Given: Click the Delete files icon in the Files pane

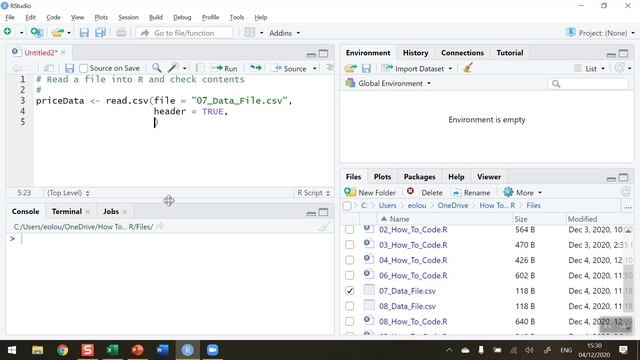Looking at the screenshot, I should click(x=410, y=192).
